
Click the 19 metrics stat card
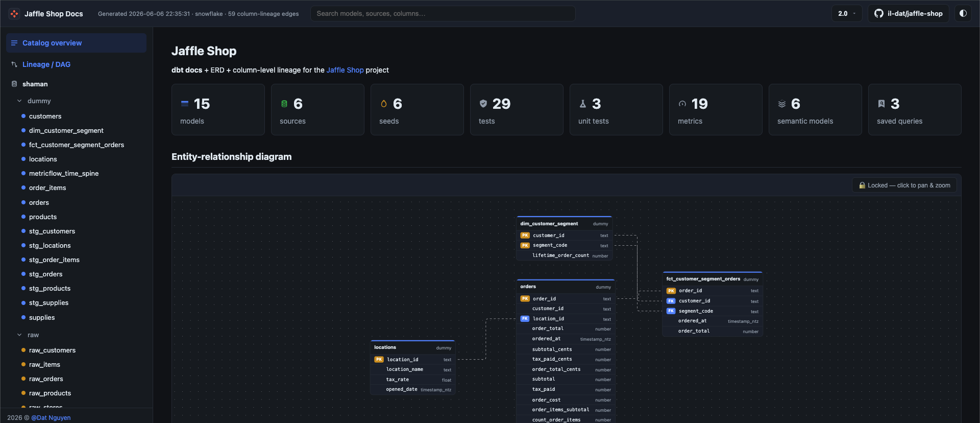click(716, 110)
